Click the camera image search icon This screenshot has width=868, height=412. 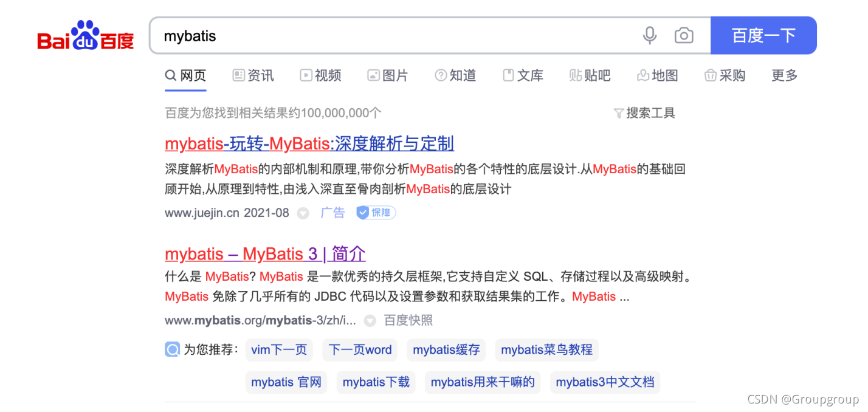click(x=684, y=35)
